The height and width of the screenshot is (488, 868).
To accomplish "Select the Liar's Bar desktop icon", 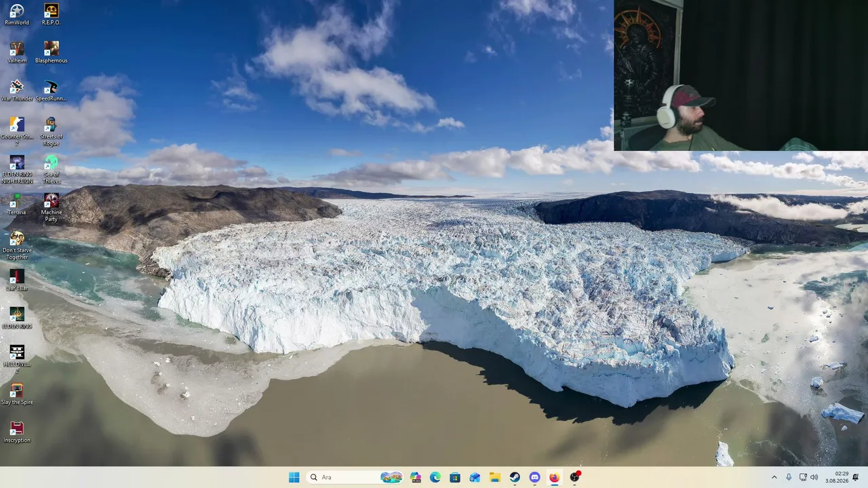I will click(x=17, y=280).
